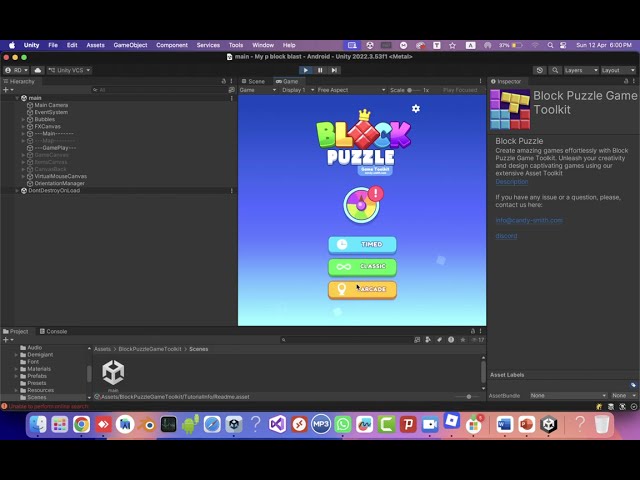Add new object in Hierarchy plus button
This screenshot has width=640, height=480.
click(x=8, y=90)
